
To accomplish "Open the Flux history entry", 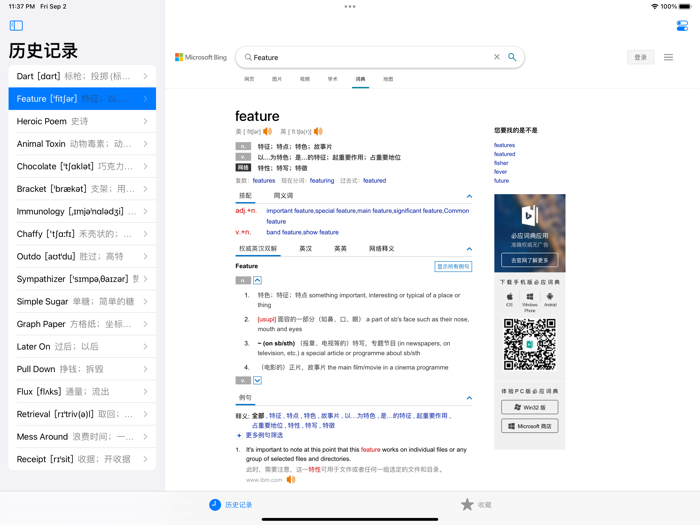I will pos(82,392).
